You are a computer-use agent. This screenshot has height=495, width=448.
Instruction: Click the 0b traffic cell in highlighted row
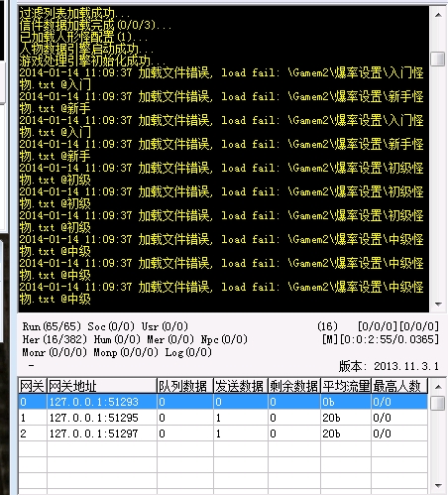pos(346,402)
